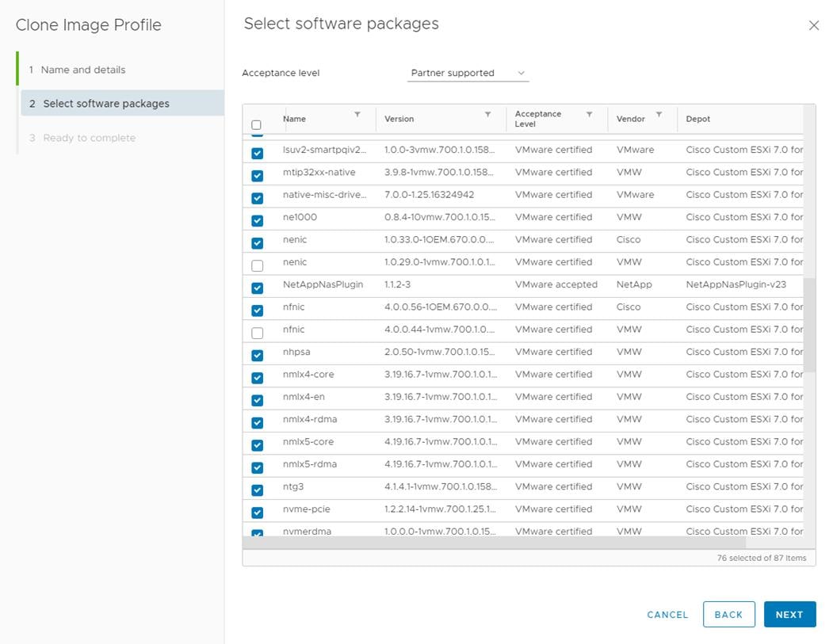This screenshot has width=833, height=644.
Task: Uncheck the nmlx4-core package checkbox
Action: point(257,378)
